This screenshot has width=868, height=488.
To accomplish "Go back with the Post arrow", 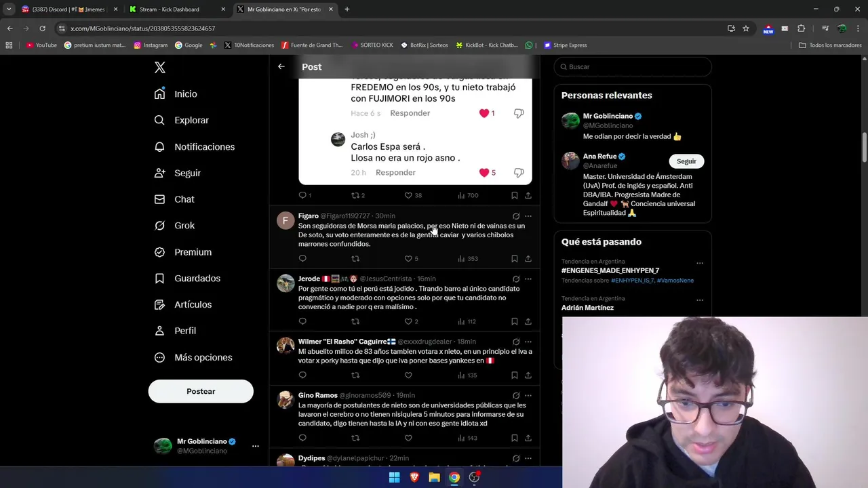I will (x=281, y=66).
